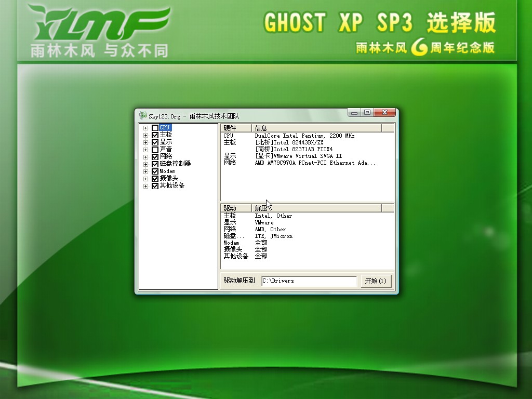Select the [南桥]Intel 82371AB PIIX4 entry
Viewport: 532px width, 399px height.
click(x=294, y=149)
